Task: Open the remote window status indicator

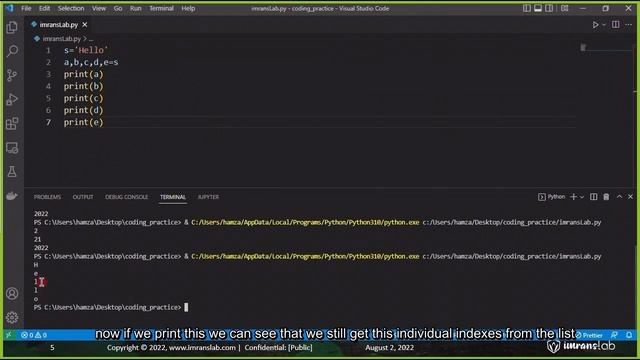Action: click(9, 335)
